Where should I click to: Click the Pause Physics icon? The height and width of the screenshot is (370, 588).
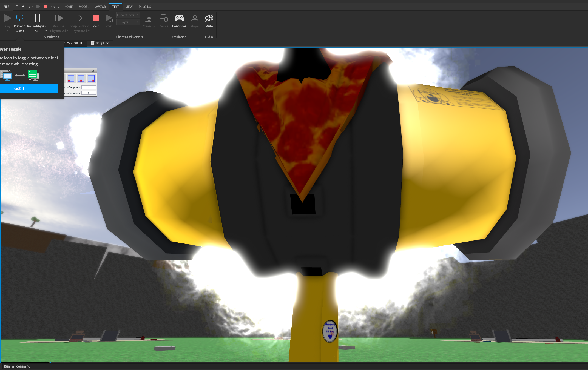pyautogui.click(x=37, y=18)
